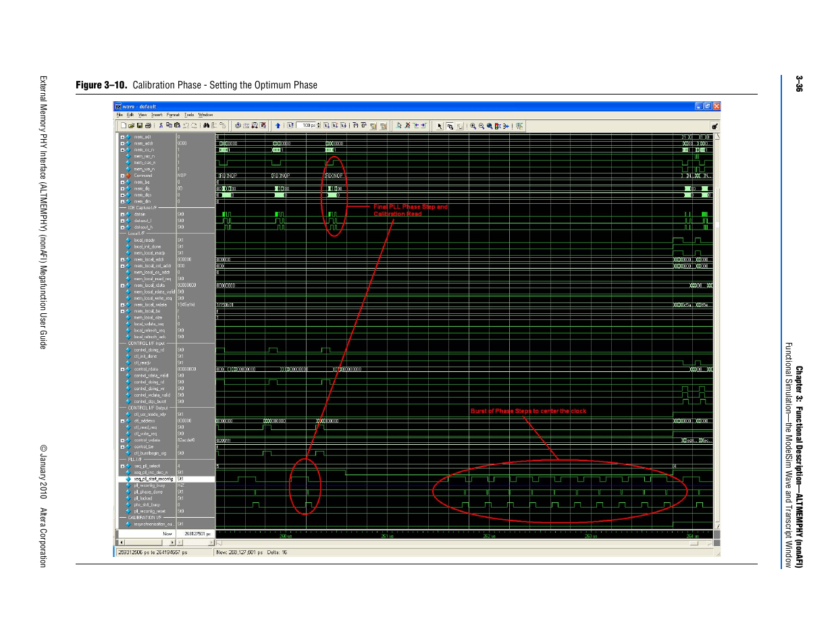The width and height of the screenshot is (834, 644).
Task: Save the wave format
Action: (140, 126)
